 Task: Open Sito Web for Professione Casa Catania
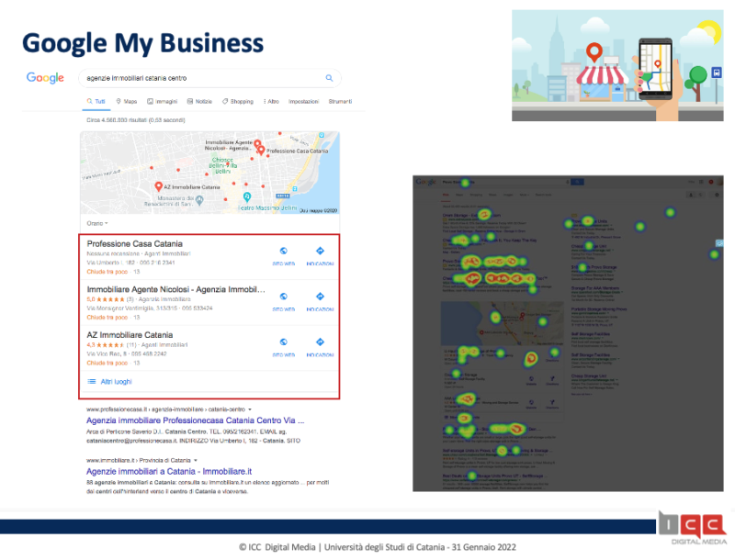point(284,255)
